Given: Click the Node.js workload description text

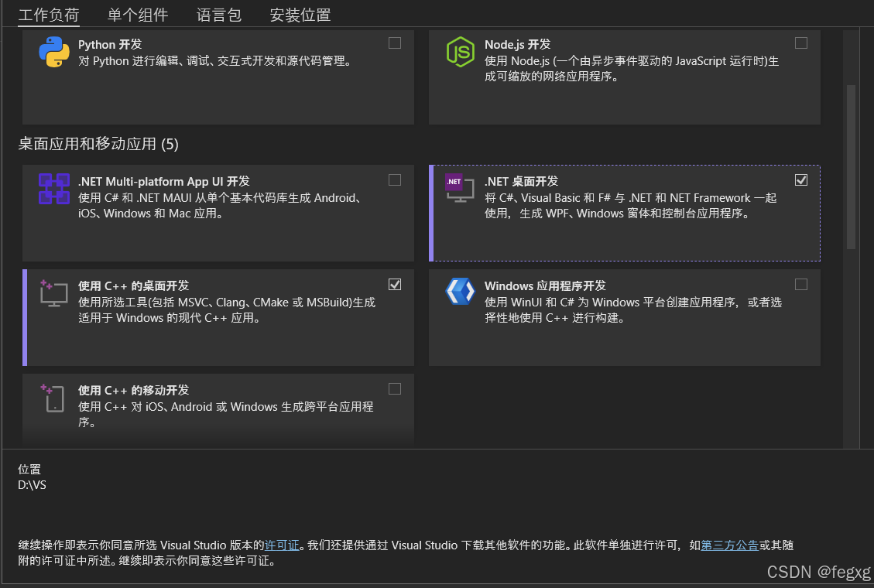Looking at the screenshot, I should [x=632, y=69].
